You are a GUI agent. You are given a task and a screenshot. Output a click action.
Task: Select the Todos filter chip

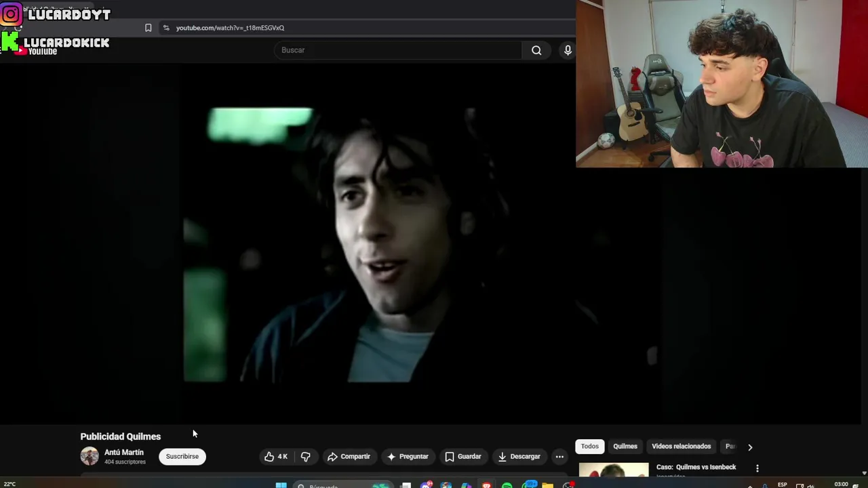click(x=590, y=446)
